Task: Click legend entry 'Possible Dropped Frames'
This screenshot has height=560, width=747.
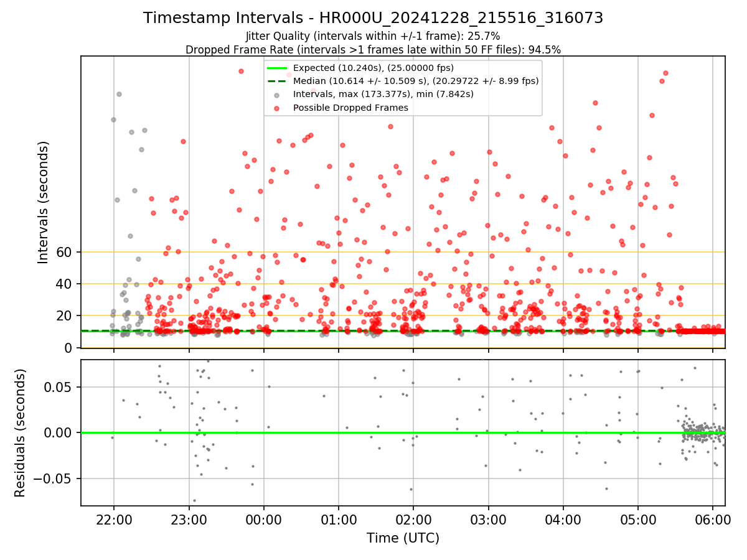Action: pyautogui.click(x=350, y=108)
